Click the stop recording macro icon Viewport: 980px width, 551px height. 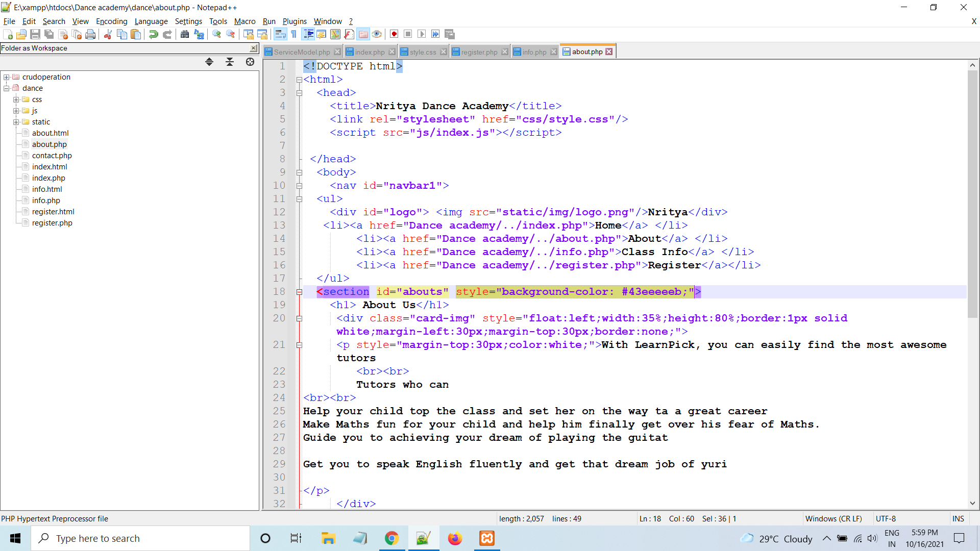click(x=408, y=34)
